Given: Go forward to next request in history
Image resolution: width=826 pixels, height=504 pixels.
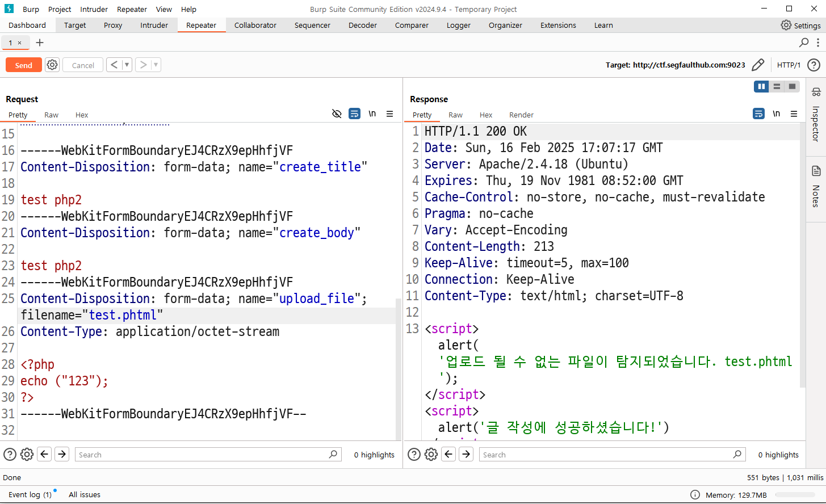Looking at the screenshot, I should tap(143, 65).
